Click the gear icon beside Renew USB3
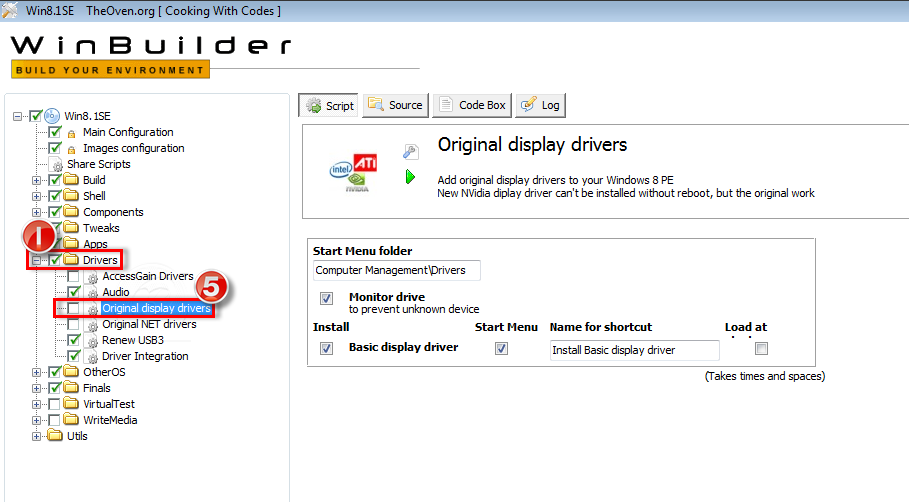The width and height of the screenshot is (909, 502). (x=92, y=341)
